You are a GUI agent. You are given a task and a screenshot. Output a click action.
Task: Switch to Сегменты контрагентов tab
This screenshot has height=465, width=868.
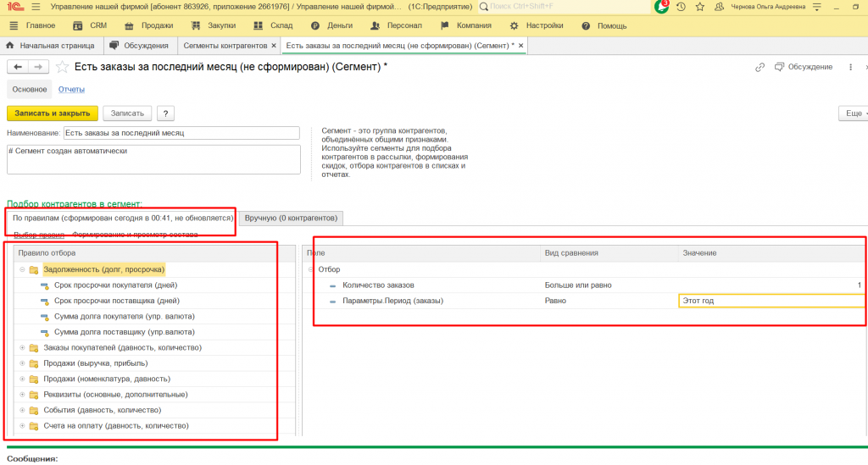(x=225, y=46)
